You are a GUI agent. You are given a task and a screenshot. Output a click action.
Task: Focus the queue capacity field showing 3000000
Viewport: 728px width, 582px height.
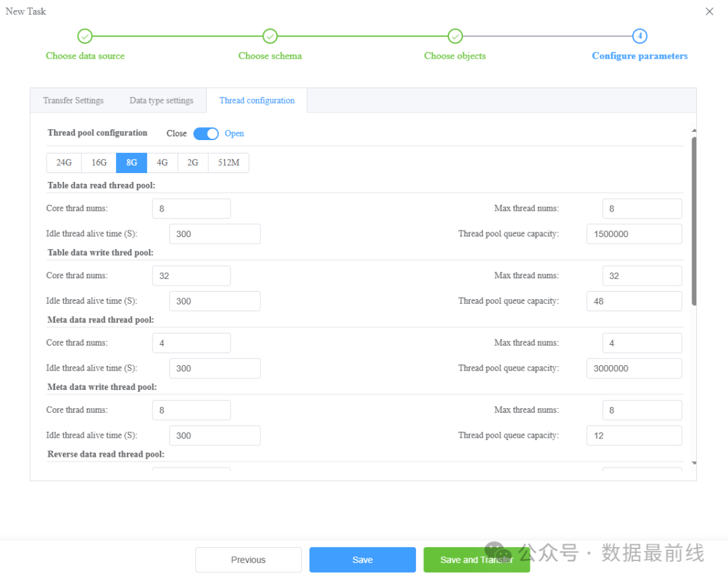pyautogui.click(x=634, y=368)
